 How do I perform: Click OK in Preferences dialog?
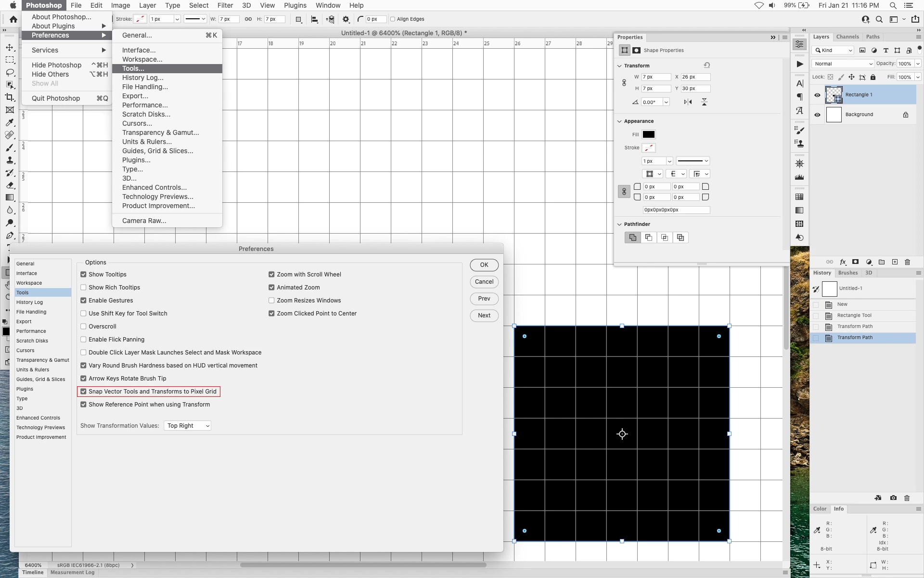pyautogui.click(x=484, y=265)
